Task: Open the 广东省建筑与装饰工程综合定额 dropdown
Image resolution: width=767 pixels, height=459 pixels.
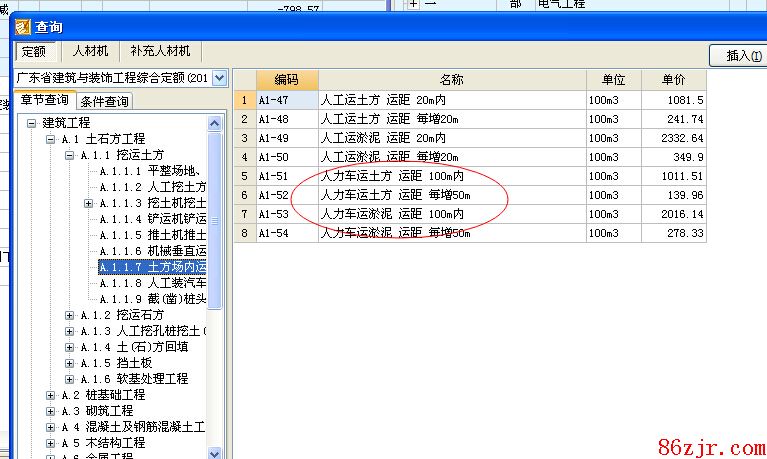Action: (220, 77)
